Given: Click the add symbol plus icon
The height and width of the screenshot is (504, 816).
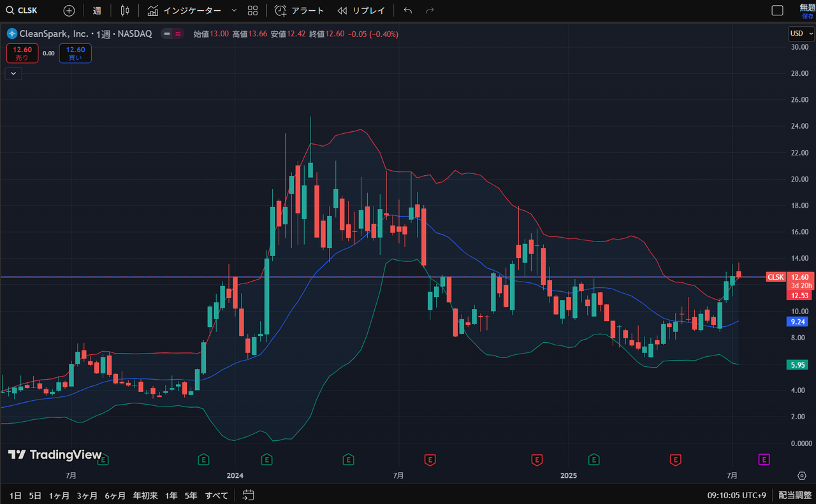Looking at the screenshot, I should click(69, 11).
